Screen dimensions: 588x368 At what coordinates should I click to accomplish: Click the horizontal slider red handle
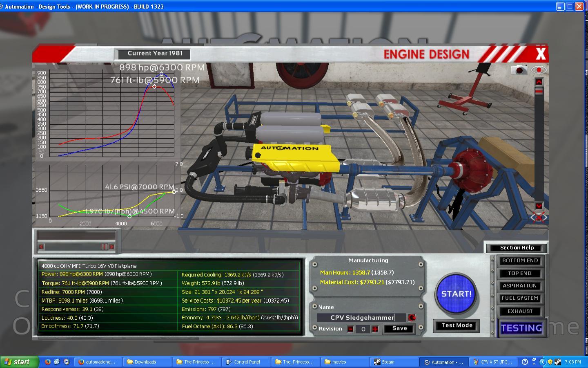coord(105,247)
